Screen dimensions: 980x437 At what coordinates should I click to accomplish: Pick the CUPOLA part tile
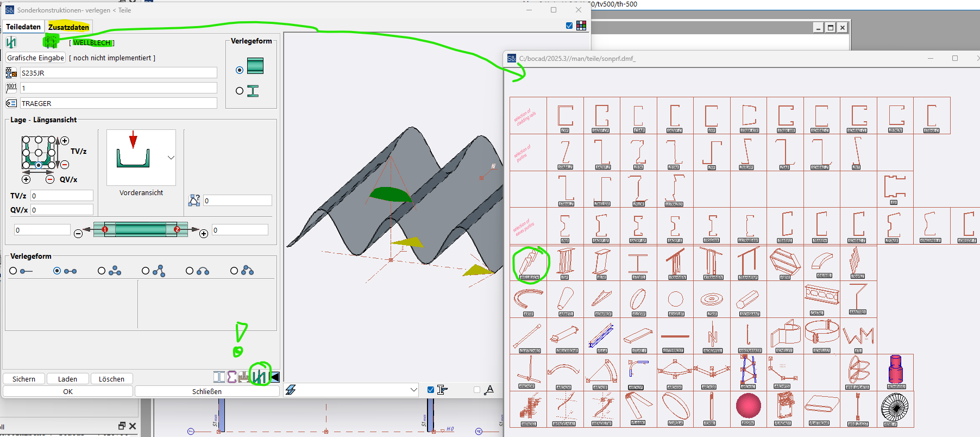tap(675, 409)
